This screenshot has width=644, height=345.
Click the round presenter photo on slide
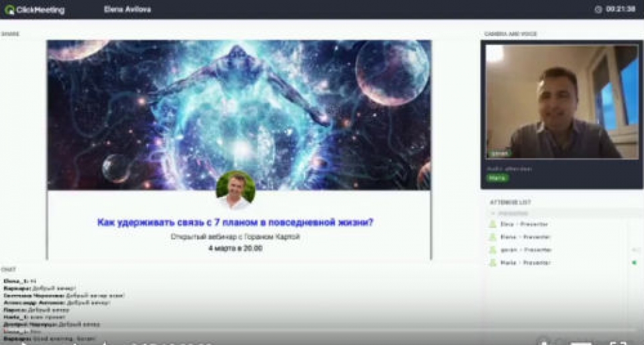[x=235, y=190]
